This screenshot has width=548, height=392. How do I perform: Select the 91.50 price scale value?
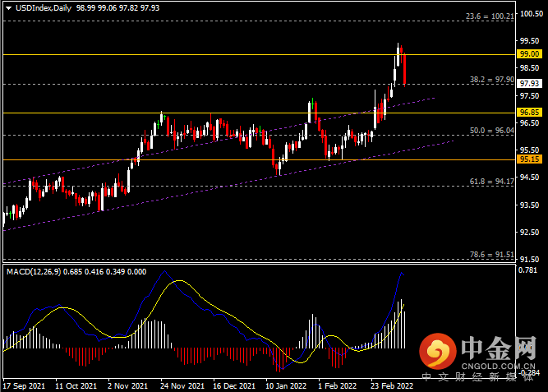coord(529,260)
